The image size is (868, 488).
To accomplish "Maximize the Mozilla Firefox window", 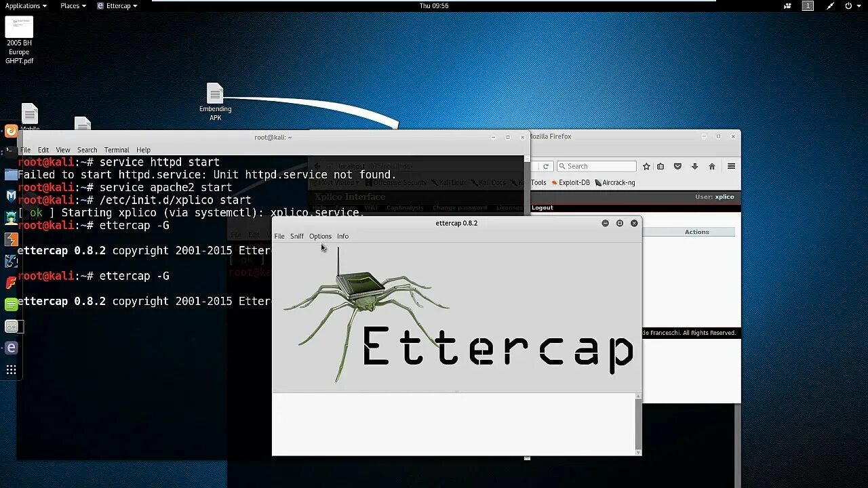I will pos(718,136).
